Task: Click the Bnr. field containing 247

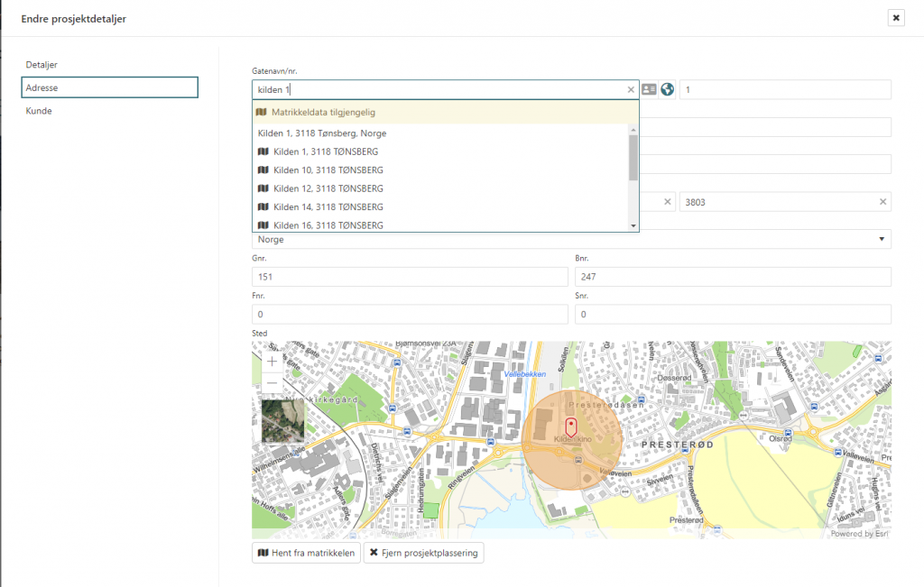Action: pyautogui.click(x=732, y=277)
